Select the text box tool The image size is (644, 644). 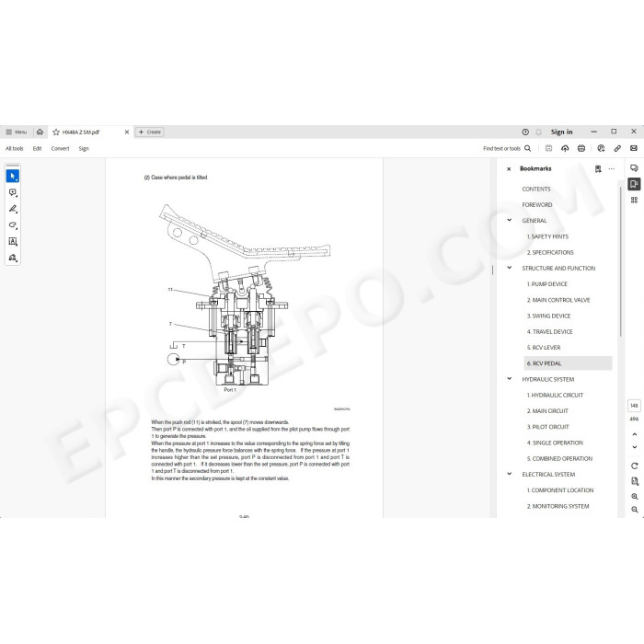click(x=13, y=241)
